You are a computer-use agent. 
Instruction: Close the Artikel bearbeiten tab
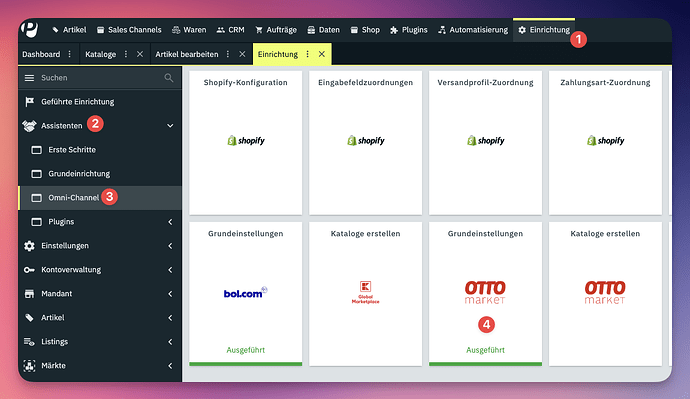pyautogui.click(x=242, y=54)
